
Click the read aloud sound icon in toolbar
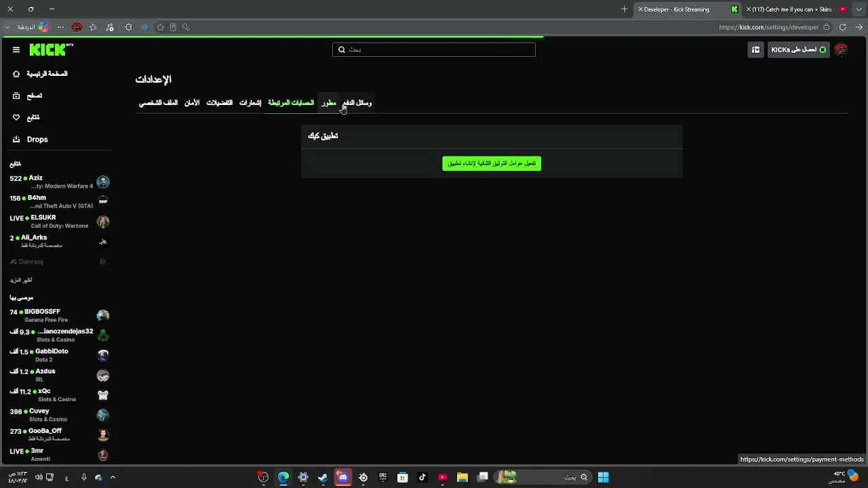click(x=144, y=27)
